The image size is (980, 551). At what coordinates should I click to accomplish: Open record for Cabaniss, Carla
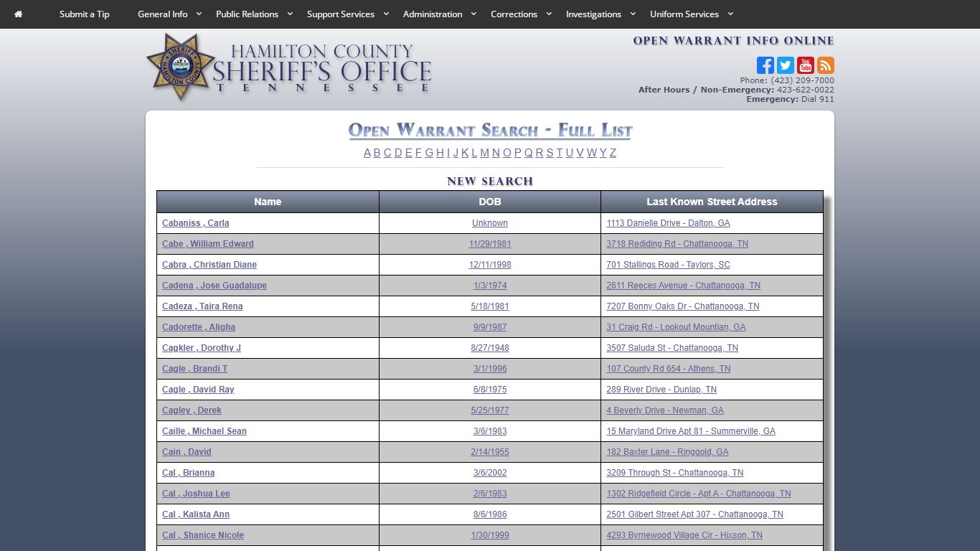(195, 223)
